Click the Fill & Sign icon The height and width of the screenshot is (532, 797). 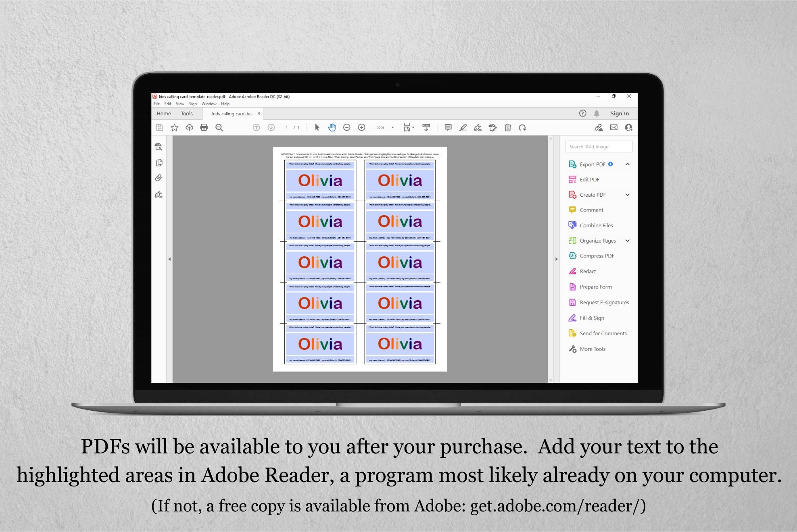571,318
